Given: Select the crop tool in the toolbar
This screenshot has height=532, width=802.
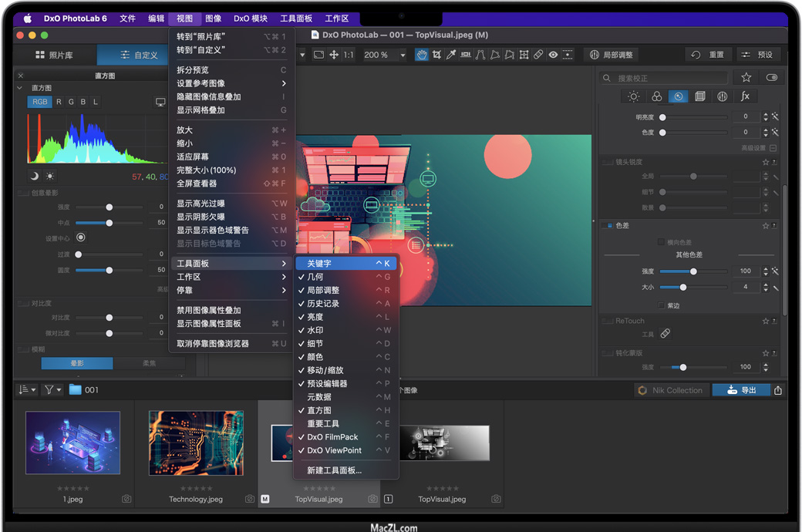Looking at the screenshot, I should (436, 55).
